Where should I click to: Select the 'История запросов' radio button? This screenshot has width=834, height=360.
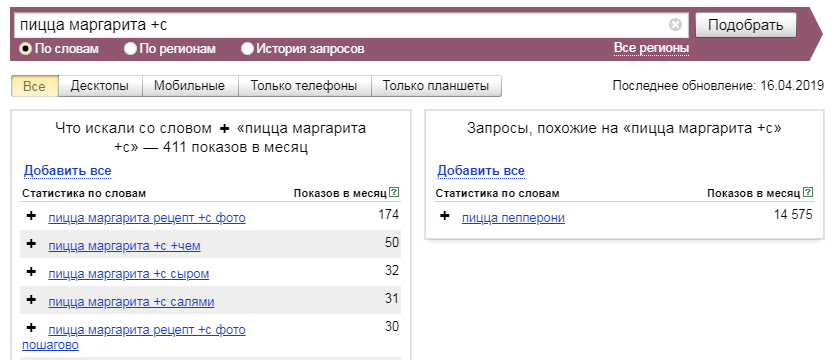pyautogui.click(x=247, y=49)
